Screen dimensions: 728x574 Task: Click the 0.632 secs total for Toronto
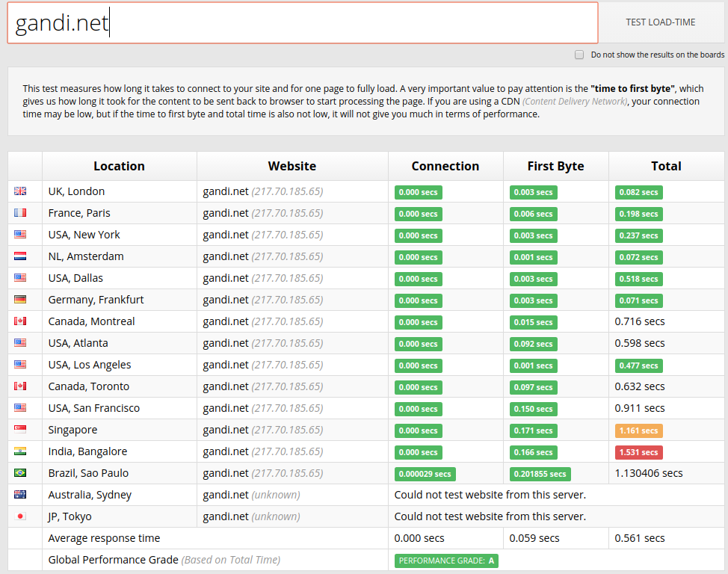(x=640, y=386)
